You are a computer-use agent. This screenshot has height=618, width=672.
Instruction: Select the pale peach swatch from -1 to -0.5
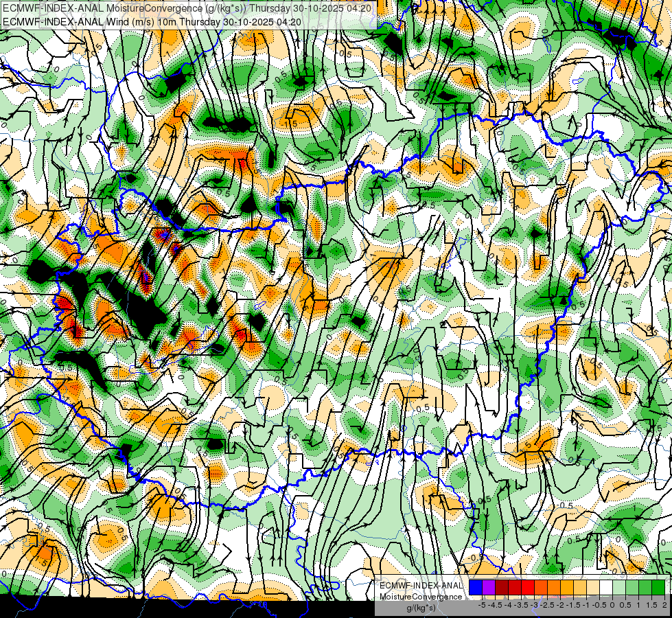(x=592, y=588)
